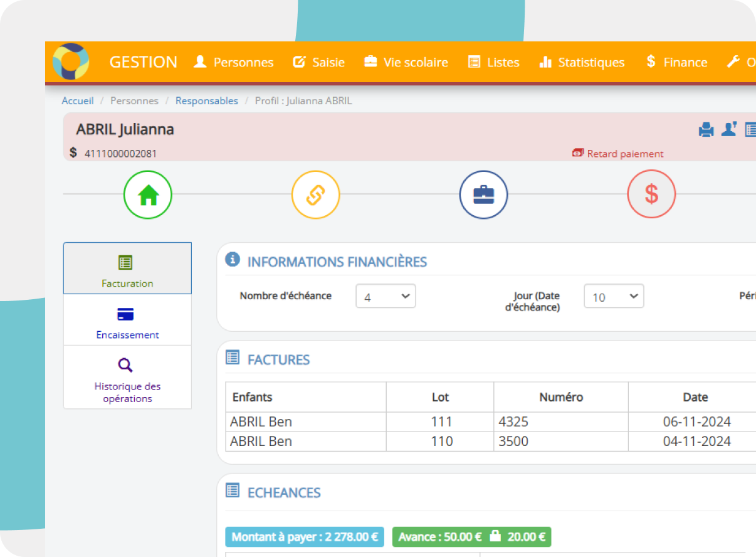The width and height of the screenshot is (756, 557).
Task: Open the Vie scolaire menu
Action: (x=406, y=62)
